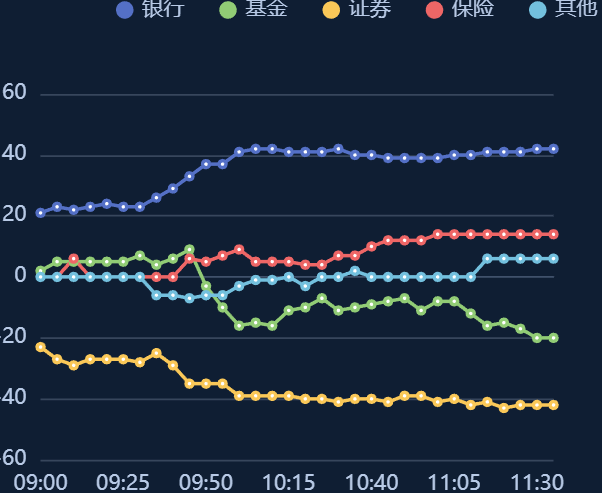This screenshot has height=493, width=602.
Task: Click the last data point on 银行 line
Action: (x=553, y=149)
